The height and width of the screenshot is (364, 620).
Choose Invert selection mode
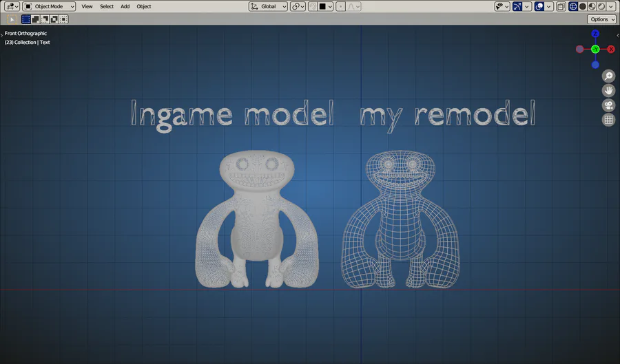click(x=54, y=19)
